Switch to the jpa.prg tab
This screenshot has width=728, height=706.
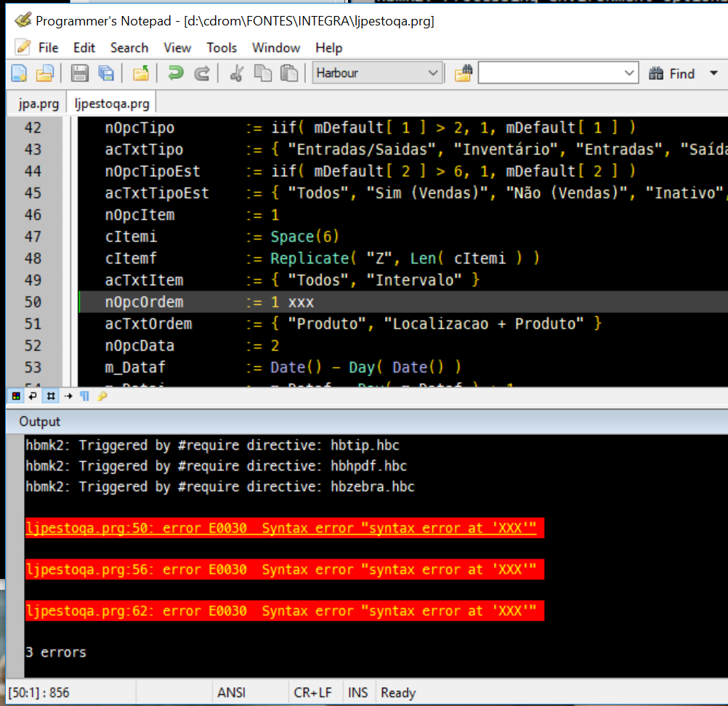tap(39, 104)
